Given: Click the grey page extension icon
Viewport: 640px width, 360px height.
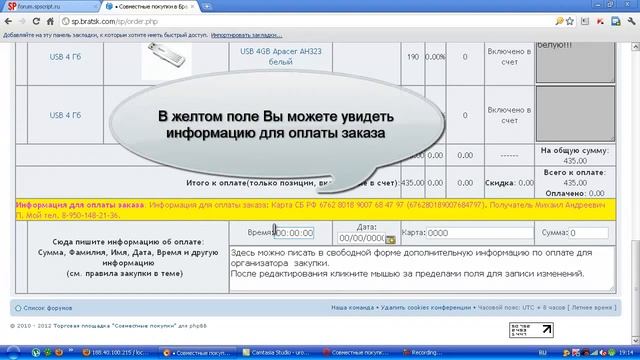Looking at the screenshot, I should [x=585, y=21].
